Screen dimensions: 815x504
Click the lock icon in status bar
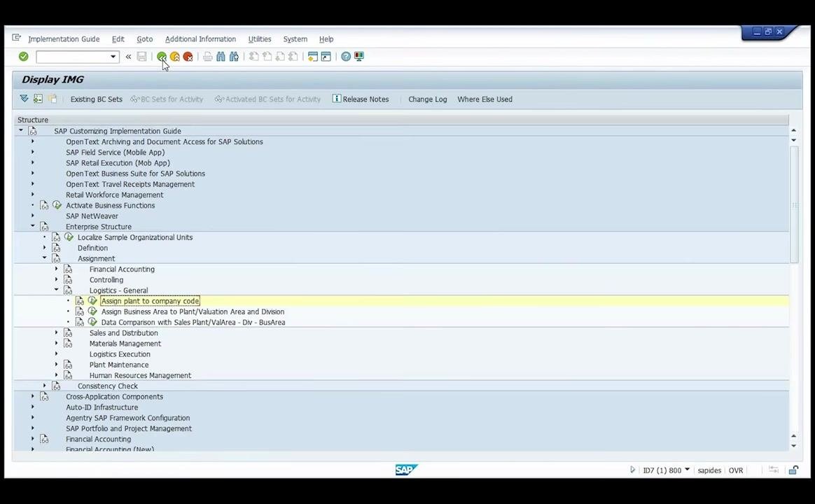[793, 470]
